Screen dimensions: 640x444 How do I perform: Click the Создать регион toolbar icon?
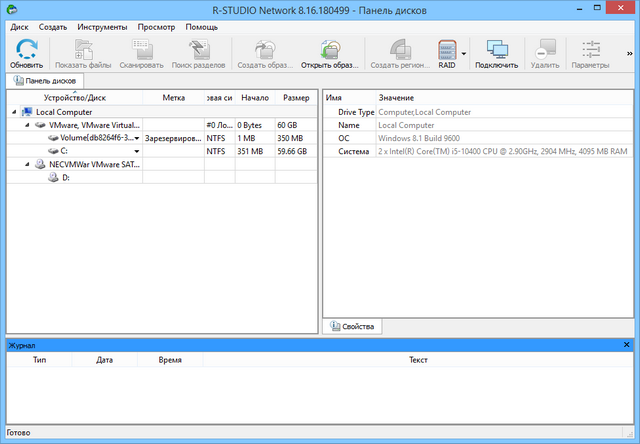[x=400, y=50]
